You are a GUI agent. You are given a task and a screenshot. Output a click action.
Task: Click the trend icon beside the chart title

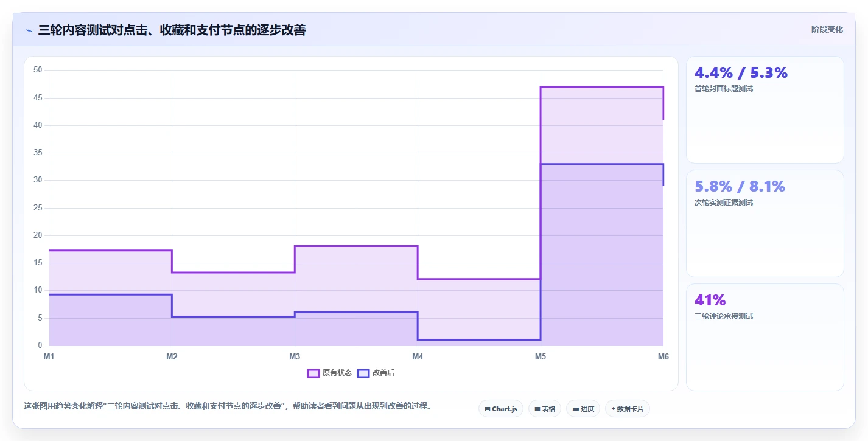point(29,30)
